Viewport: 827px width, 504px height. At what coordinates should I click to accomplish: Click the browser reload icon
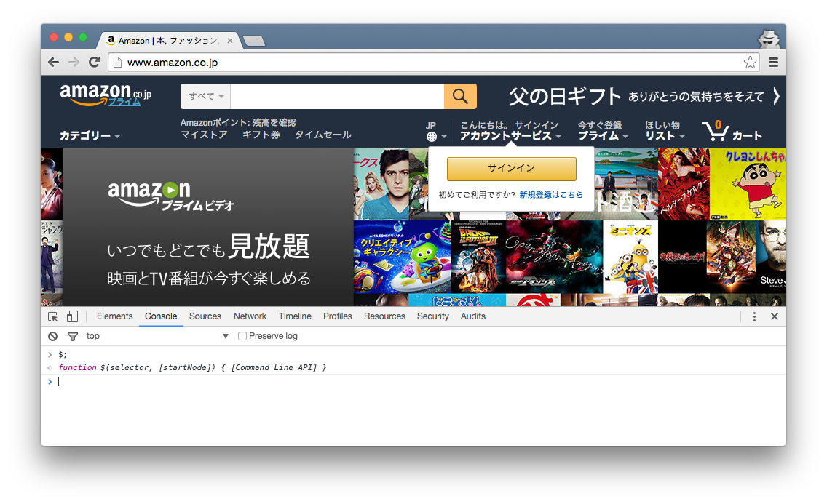(94, 63)
